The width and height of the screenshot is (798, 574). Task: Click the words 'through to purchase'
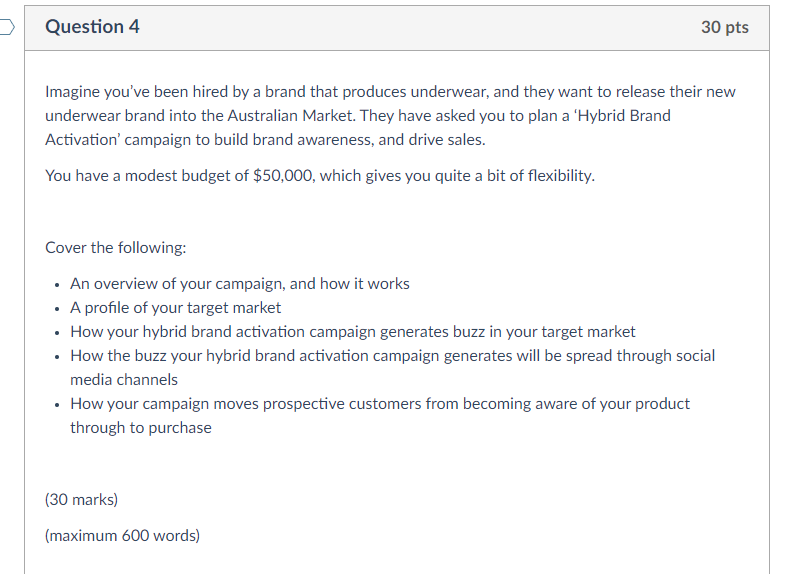point(141,427)
